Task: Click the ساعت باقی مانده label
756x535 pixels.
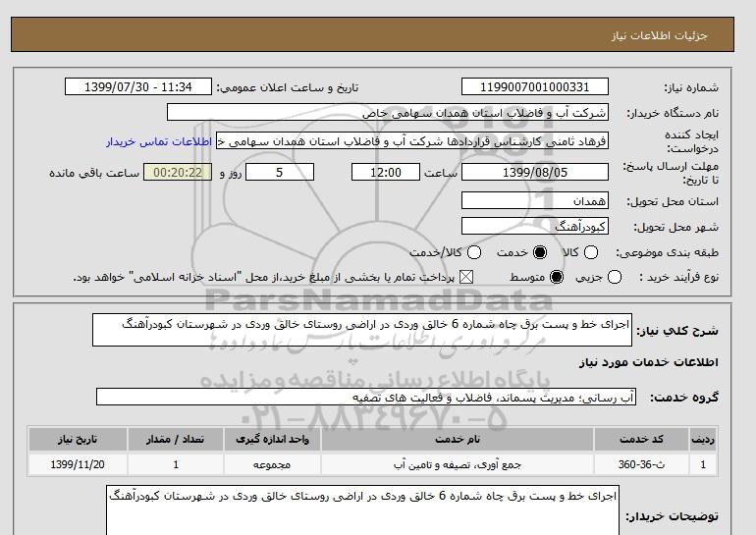Action: 94,173
